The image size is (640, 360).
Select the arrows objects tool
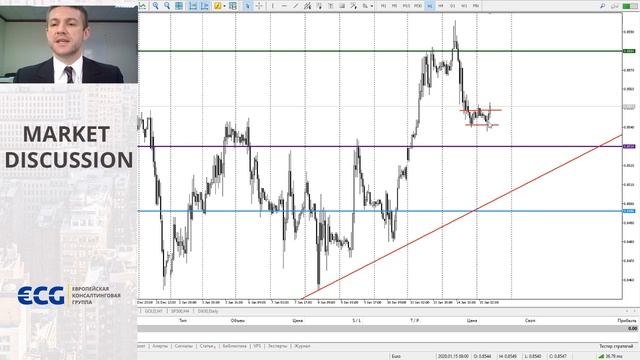(x=353, y=6)
